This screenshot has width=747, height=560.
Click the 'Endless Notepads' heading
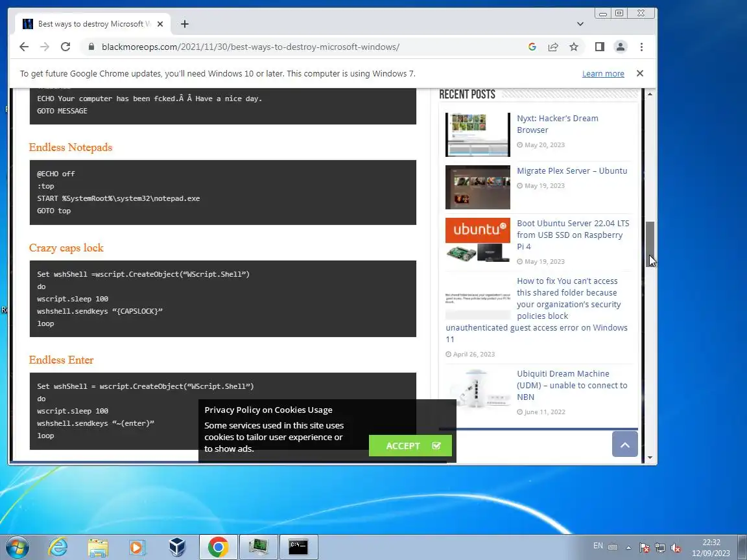pos(71,147)
